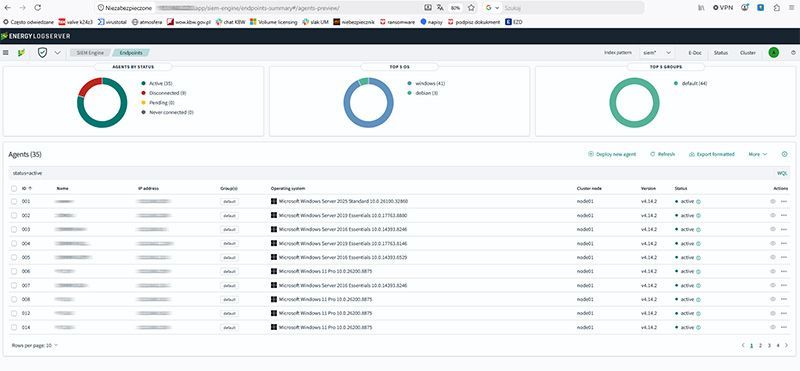Open Rows per page dropdown
The image size is (800, 371).
coord(35,345)
